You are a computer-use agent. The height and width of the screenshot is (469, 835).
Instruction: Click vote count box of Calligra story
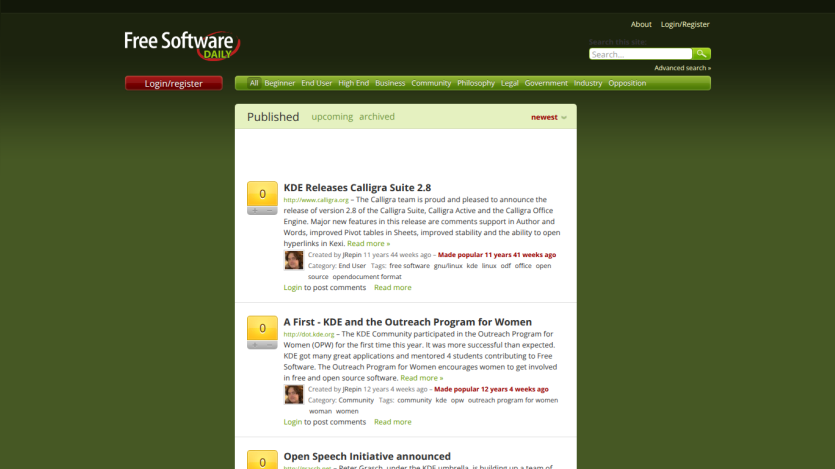[x=262, y=194]
